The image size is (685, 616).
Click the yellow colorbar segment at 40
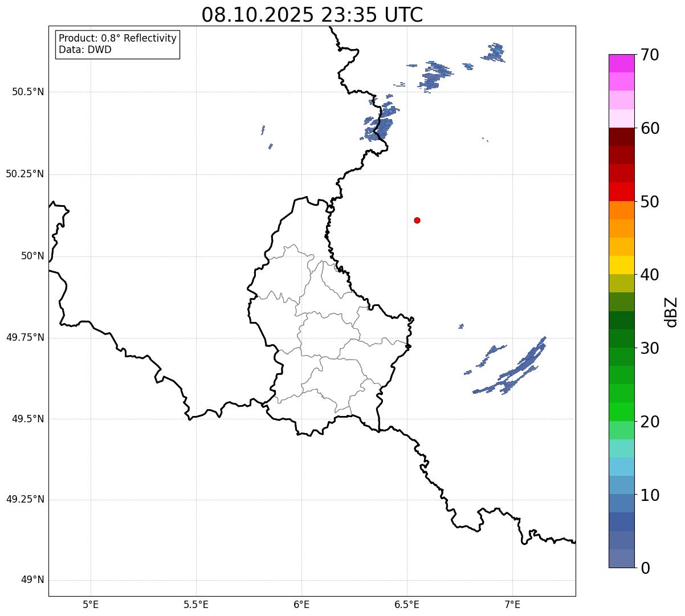click(x=622, y=265)
